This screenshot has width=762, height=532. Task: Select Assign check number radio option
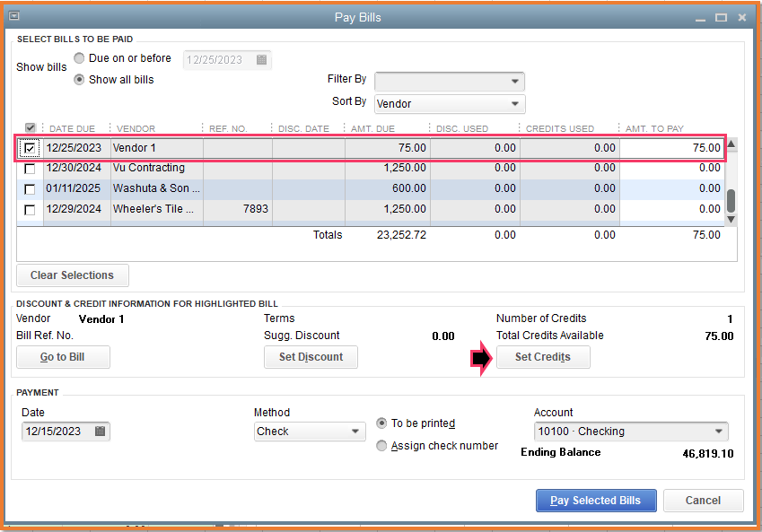point(382,446)
